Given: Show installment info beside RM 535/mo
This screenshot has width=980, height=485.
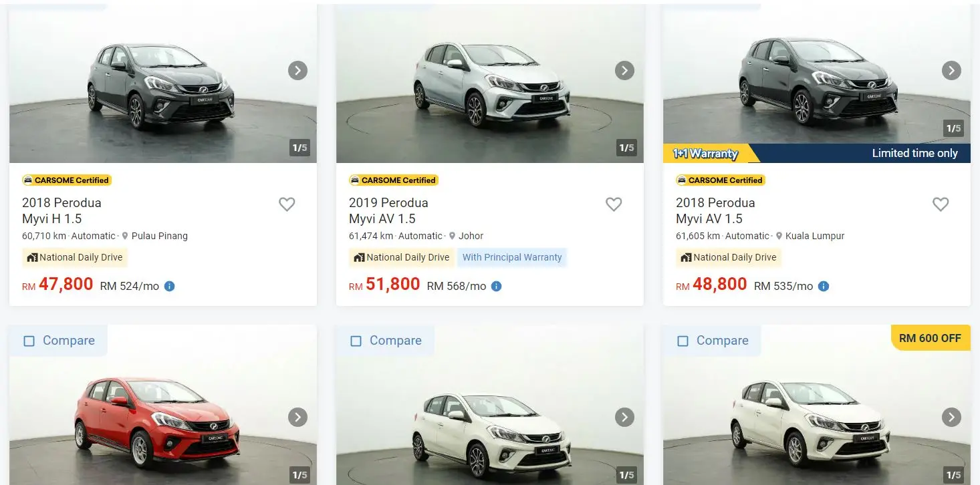Looking at the screenshot, I should point(824,286).
